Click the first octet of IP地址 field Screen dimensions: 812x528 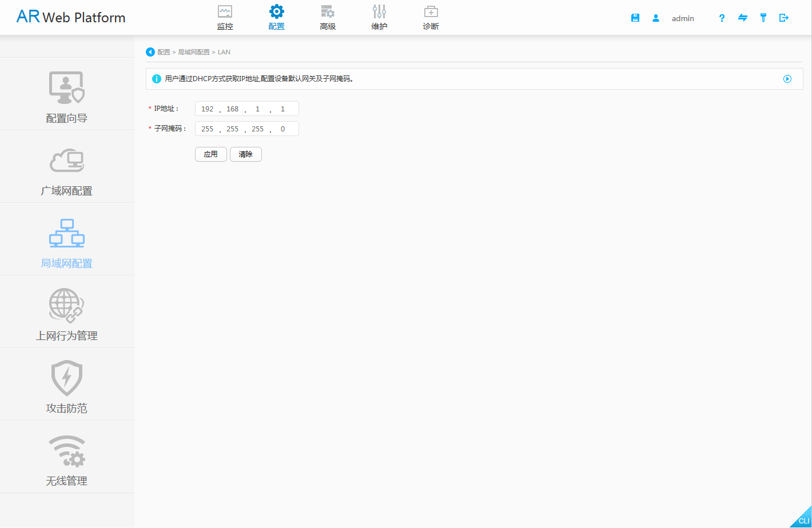207,109
